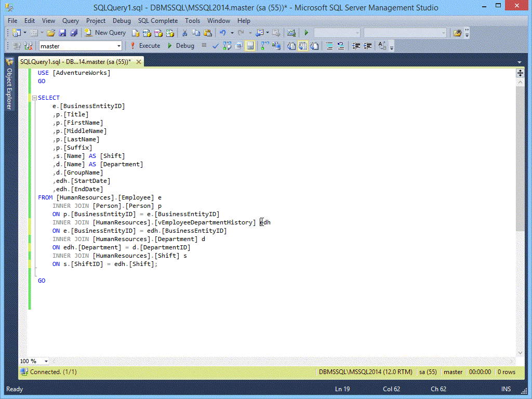Open the master database dropdown

click(119, 46)
